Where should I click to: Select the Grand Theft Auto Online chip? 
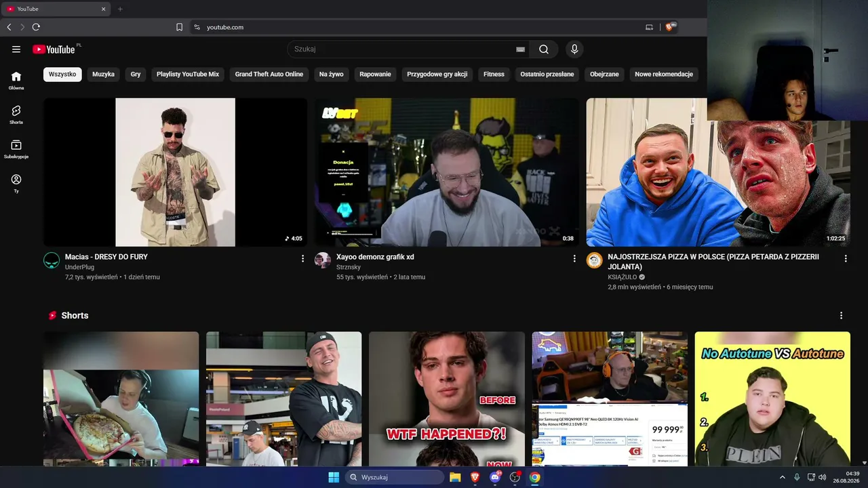tap(269, 74)
